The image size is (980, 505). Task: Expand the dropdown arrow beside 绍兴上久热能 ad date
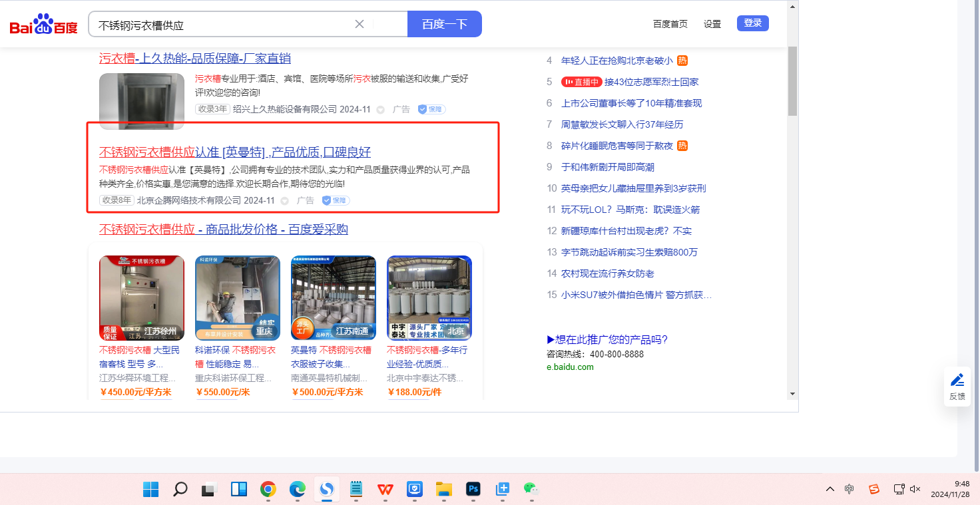tap(380, 109)
